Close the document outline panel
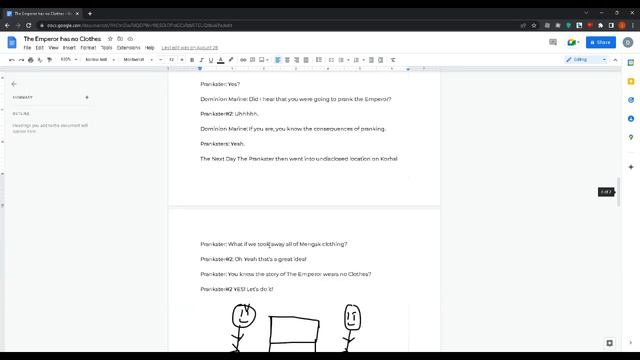The width and height of the screenshot is (640, 360). (x=14, y=84)
